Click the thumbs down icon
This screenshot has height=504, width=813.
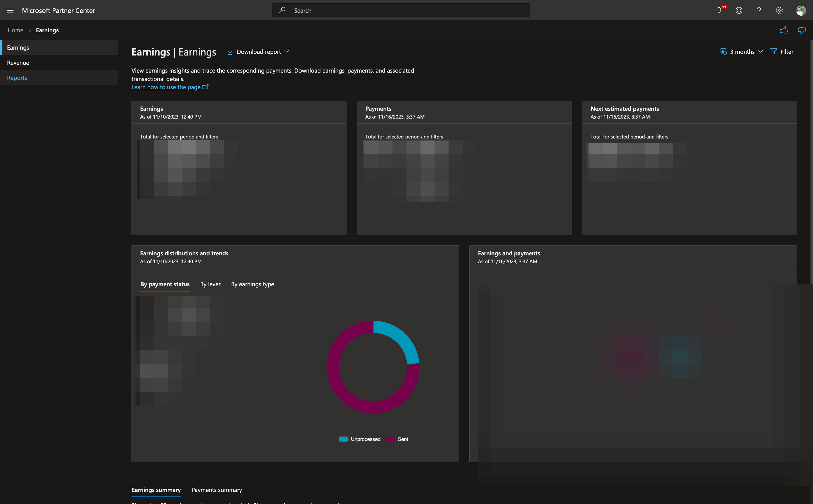801,30
